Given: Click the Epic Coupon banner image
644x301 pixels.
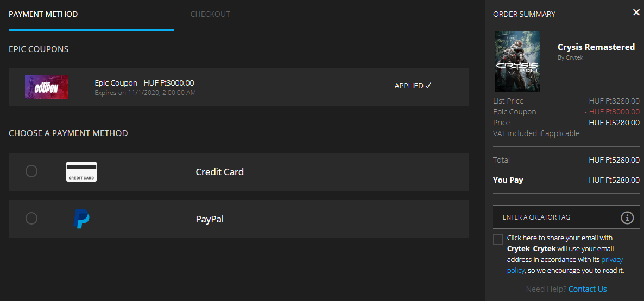Looking at the screenshot, I should tap(46, 87).
